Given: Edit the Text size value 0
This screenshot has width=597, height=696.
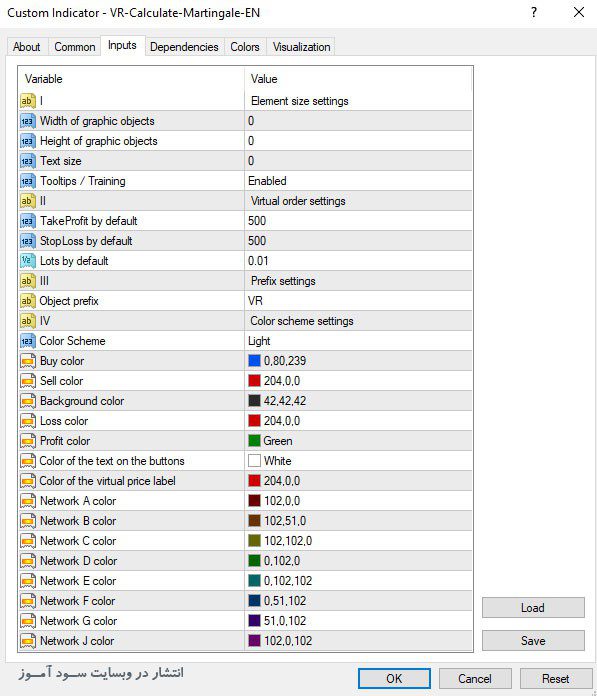Looking at the screenshot, I should 358,161.
